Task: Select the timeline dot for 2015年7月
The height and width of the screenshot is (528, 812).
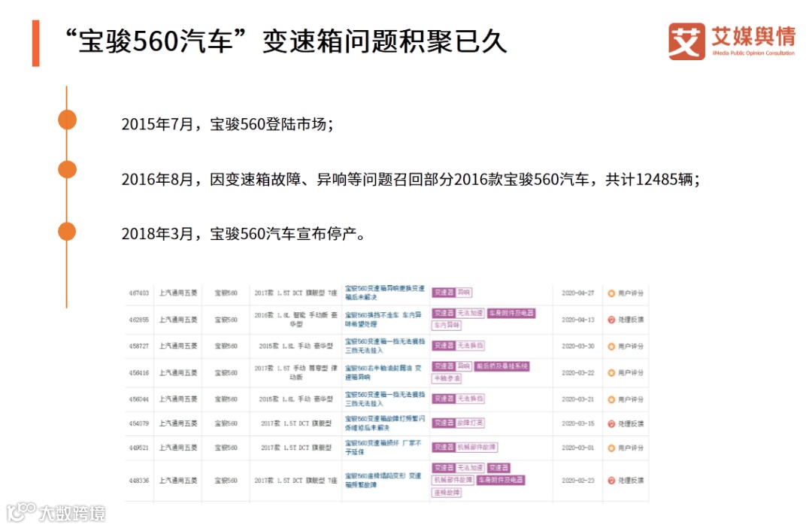Action: 68,120
